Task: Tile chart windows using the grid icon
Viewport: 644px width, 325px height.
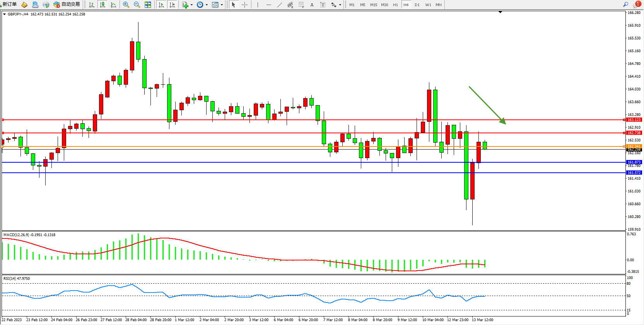Action: pos(148,5)
